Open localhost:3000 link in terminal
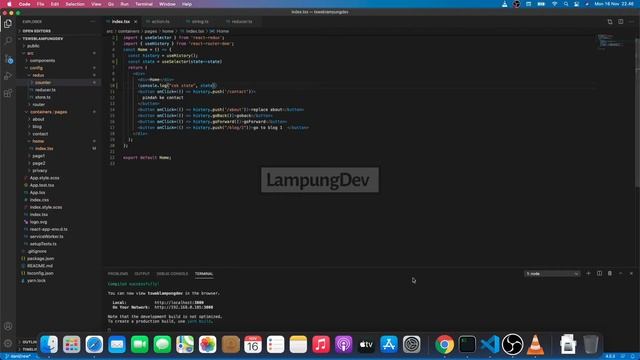640x360 pixels. 179,302
